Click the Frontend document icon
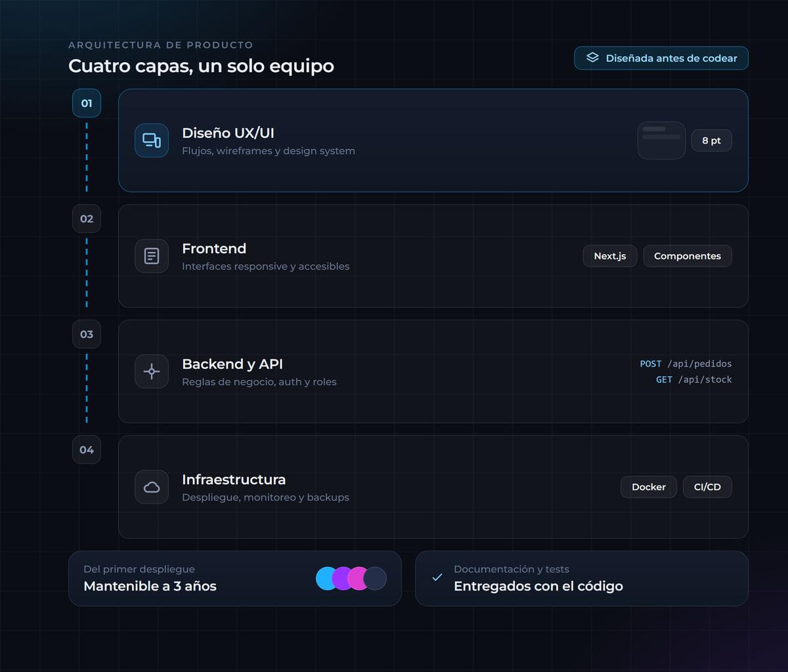This screenshot has width=788, height=672. tap(152, 256)
